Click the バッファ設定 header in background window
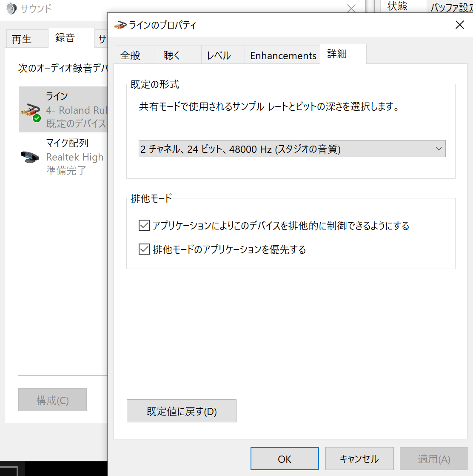Screen dimensions: 473x476 (x=451, y=7)
